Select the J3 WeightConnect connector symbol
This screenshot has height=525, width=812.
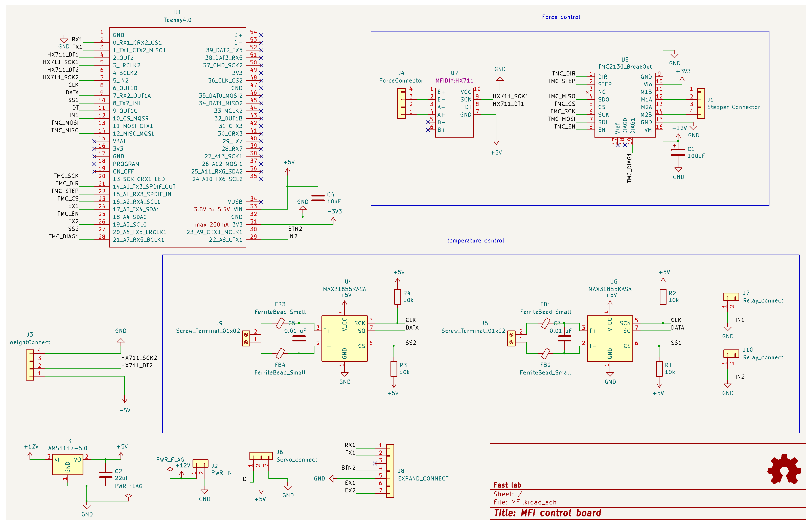30,365
